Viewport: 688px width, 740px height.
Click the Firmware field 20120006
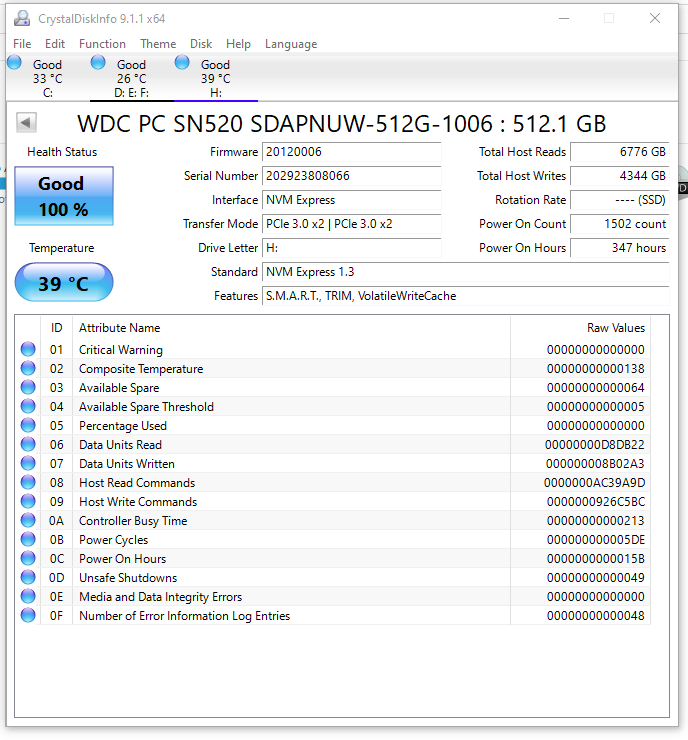pyautogui.click(x=352, y=152)
